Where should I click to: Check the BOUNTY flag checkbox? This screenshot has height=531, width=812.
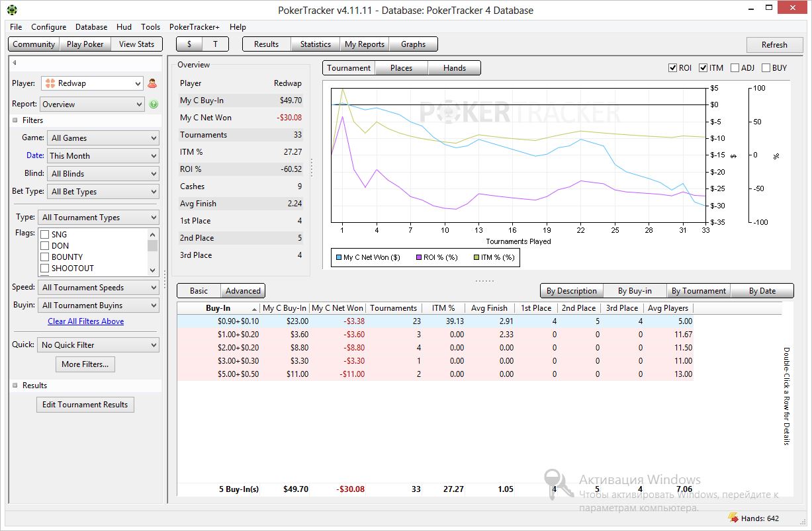point(45,257)
